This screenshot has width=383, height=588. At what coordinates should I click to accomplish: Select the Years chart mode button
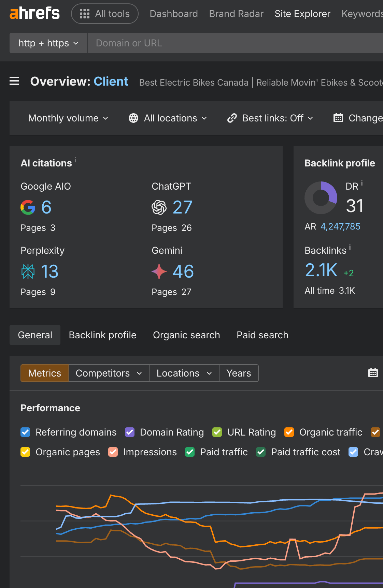[239, 373]
